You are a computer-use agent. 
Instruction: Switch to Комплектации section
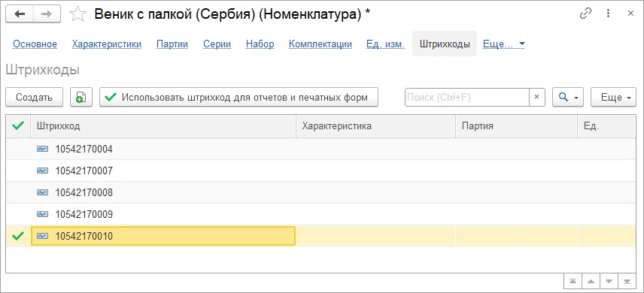tap(320, 44)
